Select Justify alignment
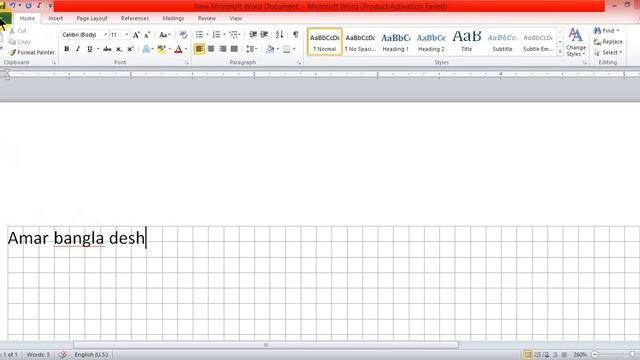 pyautogui.click(x=234, y=49)
